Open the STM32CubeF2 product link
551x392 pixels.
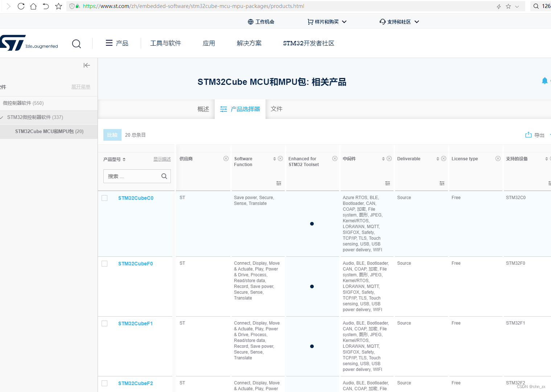coord(136,383)
